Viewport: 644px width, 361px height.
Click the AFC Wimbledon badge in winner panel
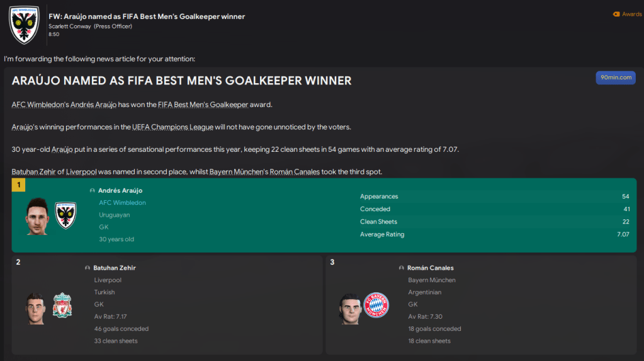click(65, 215)
